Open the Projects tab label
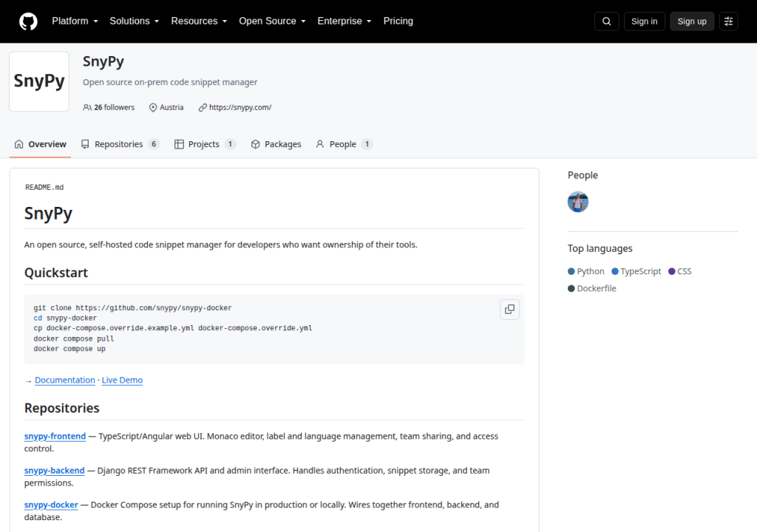The height and width of the screenshot is (532, 757). click(x=204, y=144)
